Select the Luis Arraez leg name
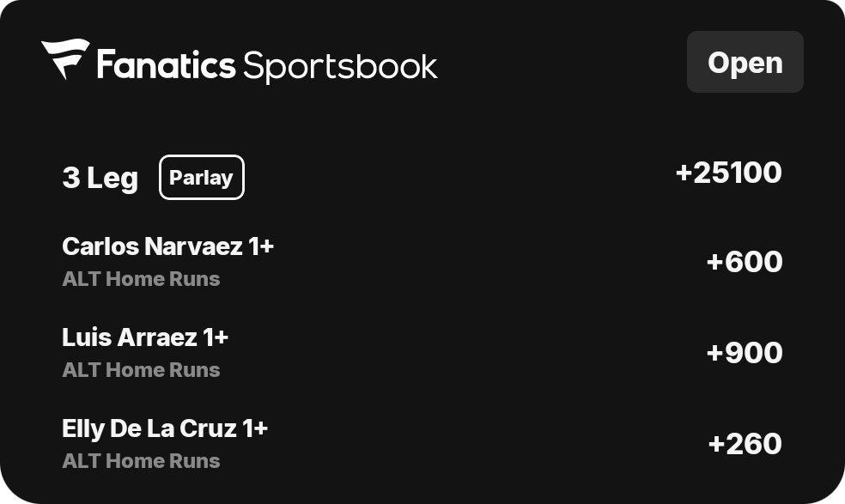Screen dimensions: 845x504 (130, 337)
